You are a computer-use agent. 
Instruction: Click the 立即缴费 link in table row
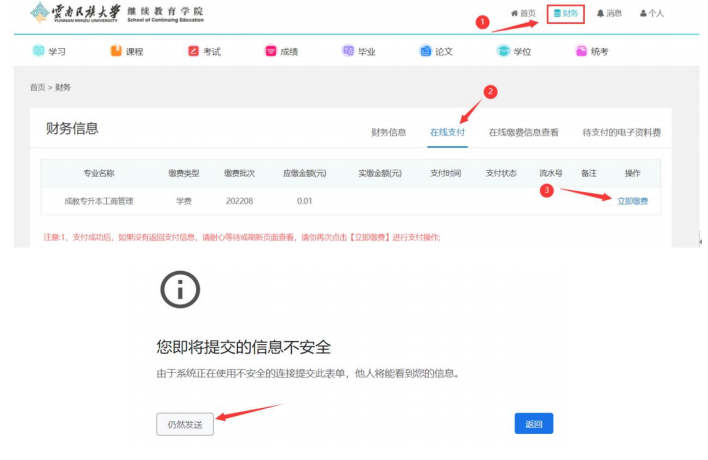click(x=632, y=201)
